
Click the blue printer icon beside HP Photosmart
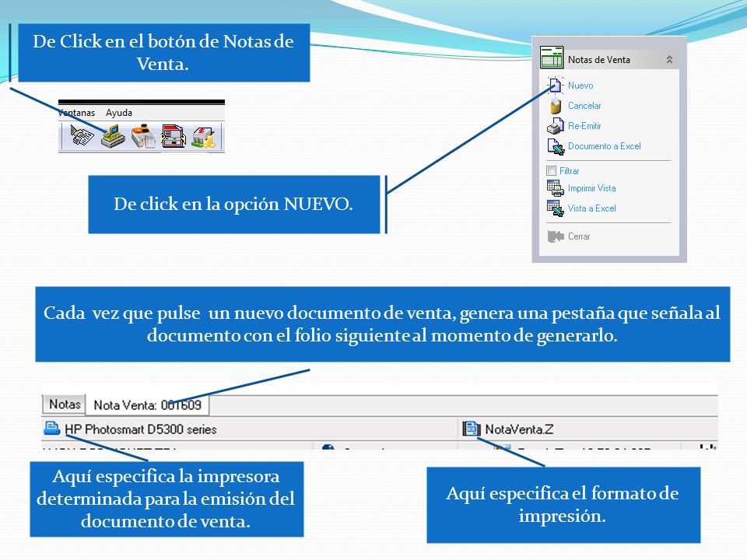(51, 429)
